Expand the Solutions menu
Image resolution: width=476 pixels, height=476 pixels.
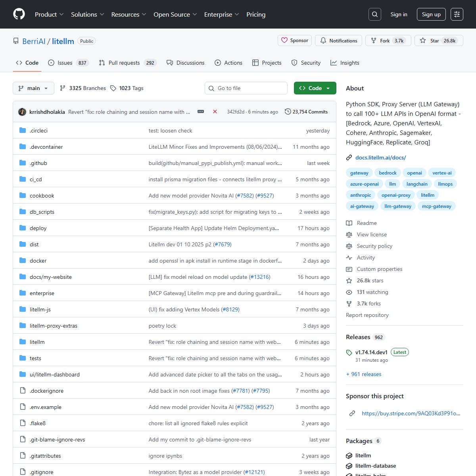pyautogui.click(x=88, y=14)
